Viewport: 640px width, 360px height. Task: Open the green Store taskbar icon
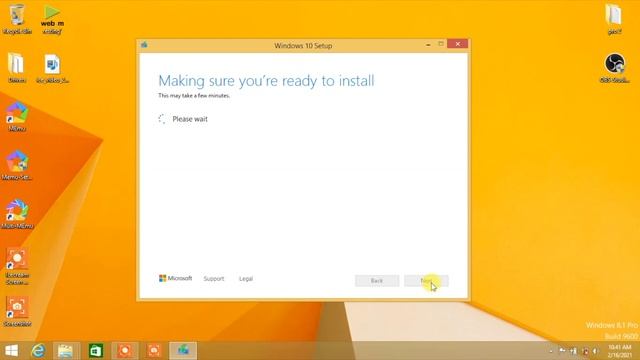tap(96, 351)
